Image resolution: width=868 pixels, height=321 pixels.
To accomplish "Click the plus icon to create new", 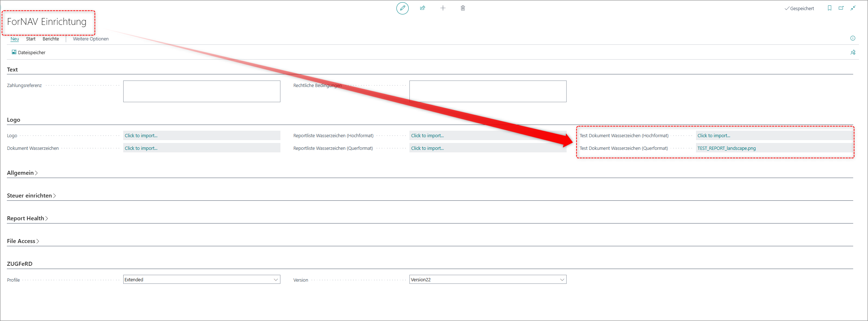I will [443, 8].
